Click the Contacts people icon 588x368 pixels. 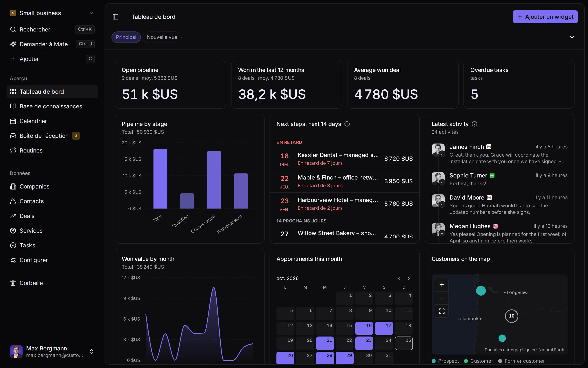(13, 201)
